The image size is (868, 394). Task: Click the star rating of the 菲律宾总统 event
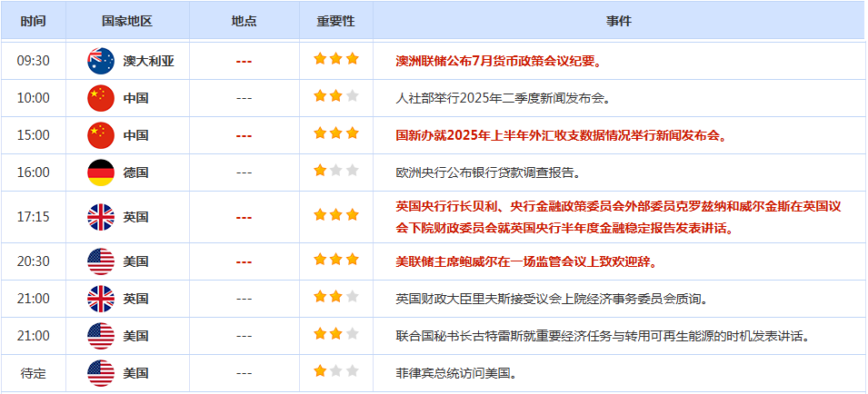(336, 370)
